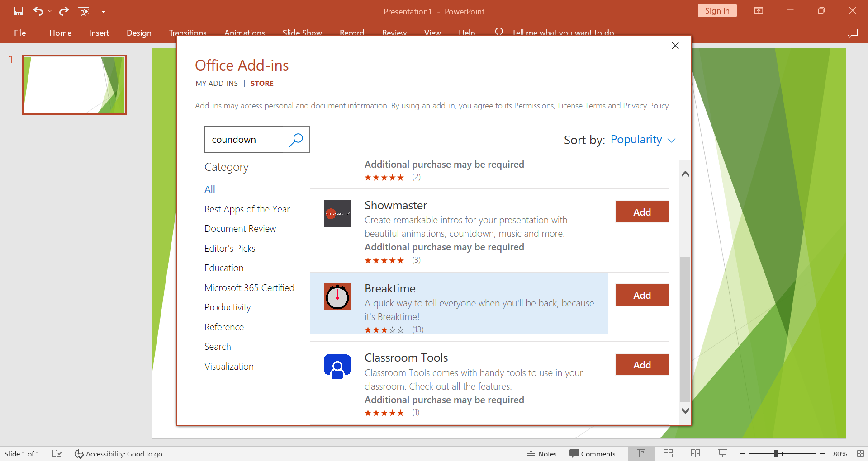
Task: Click the Classroom Tools add-in icon
Action: pyautogui.click(x=337, y=367)
